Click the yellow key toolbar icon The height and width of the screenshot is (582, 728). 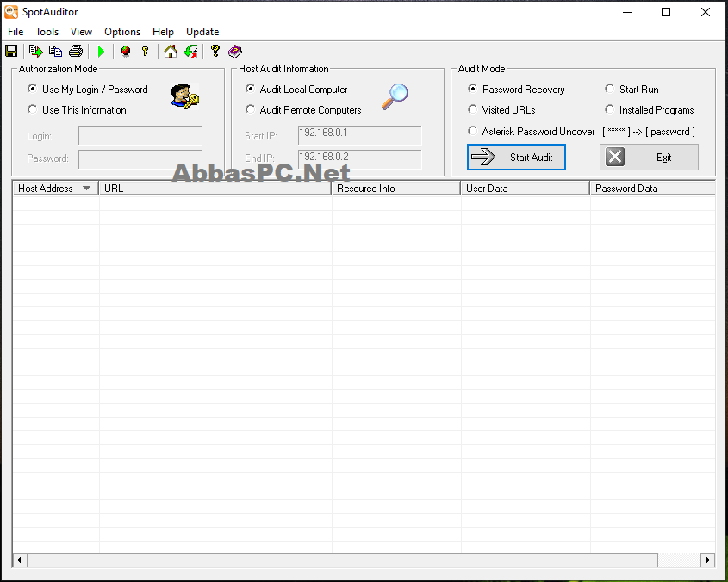pyautogui.click(x=146, y=51)
